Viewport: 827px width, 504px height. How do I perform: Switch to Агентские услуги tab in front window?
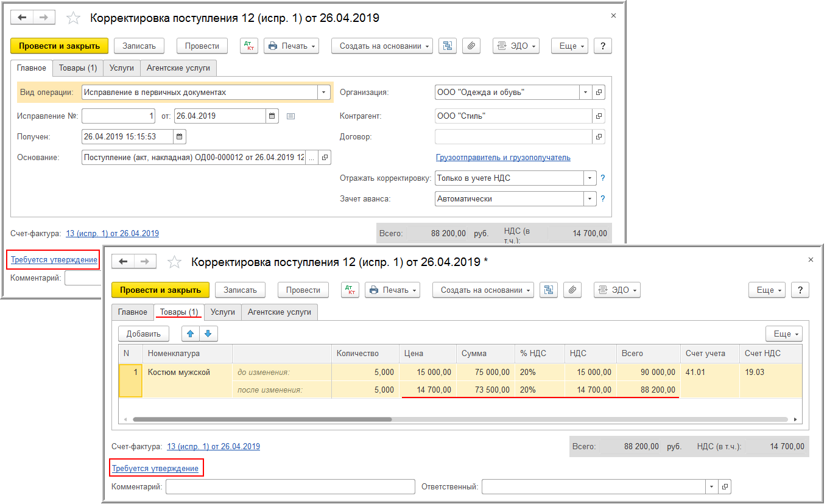(x=280, y=312)
